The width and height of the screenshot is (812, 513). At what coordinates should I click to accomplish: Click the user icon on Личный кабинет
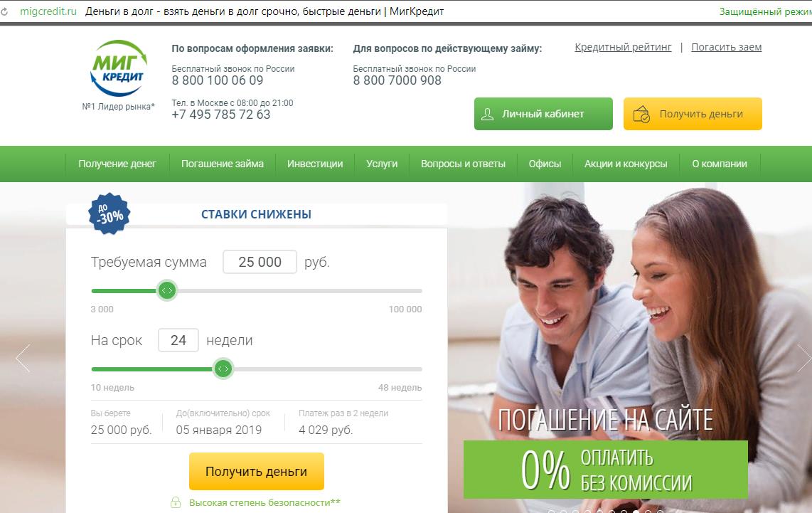point(487,114)
